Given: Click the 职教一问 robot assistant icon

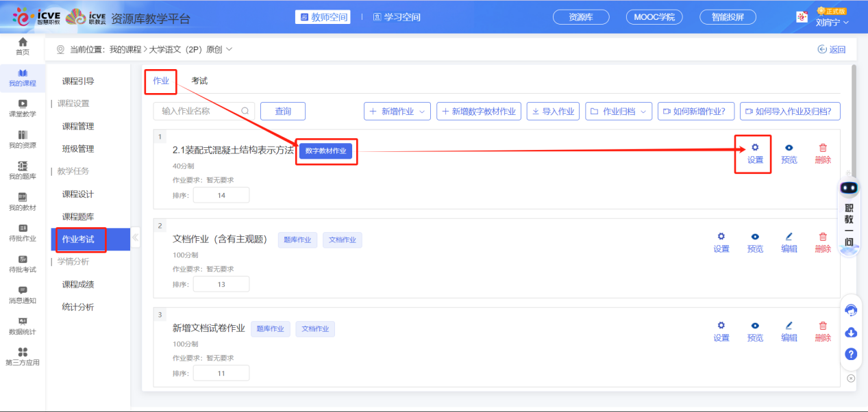Looking at the screenshot, I should 850,189.
